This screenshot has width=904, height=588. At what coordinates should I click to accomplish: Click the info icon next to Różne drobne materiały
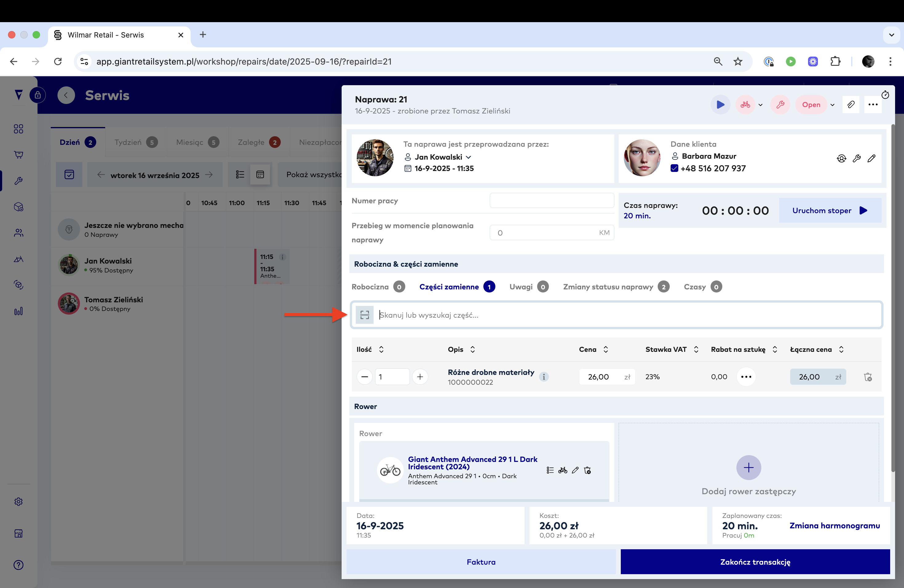(x=544, y=377)
